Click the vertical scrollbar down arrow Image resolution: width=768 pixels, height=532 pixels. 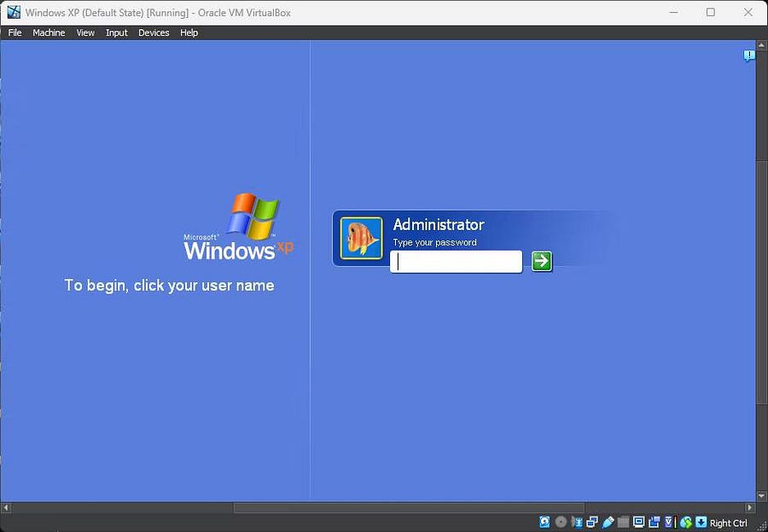(761, 495)
